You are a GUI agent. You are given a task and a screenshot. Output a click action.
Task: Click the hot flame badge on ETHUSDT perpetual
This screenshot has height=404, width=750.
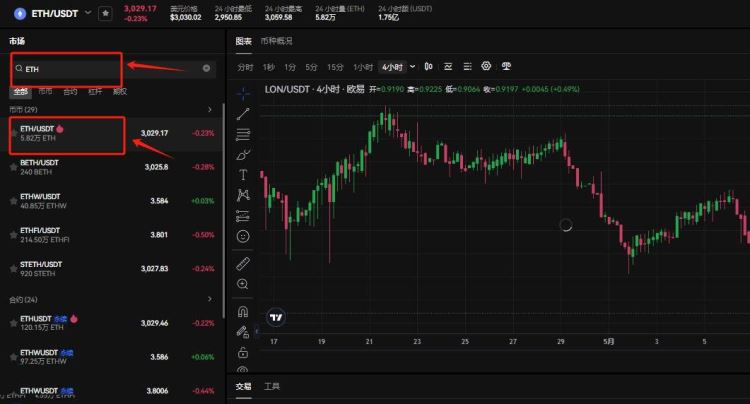pos(74,318)
